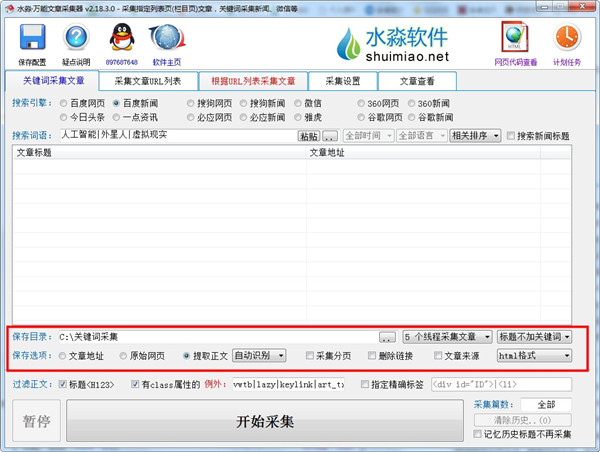The height and width of the screenshot is (452, 600).
Task: Expand the html格式 format dropdown
Action: pos(534,355)
